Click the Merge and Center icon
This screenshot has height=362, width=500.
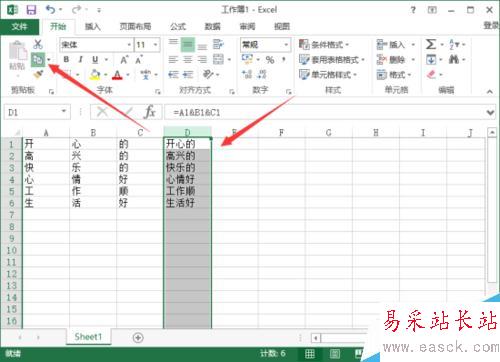[219, 60]
